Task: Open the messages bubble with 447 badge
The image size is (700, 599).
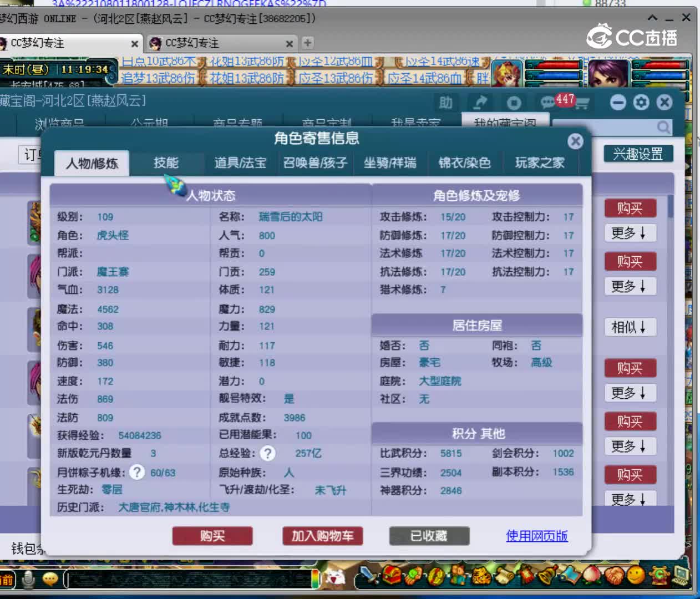Action: tap(549, 102)
